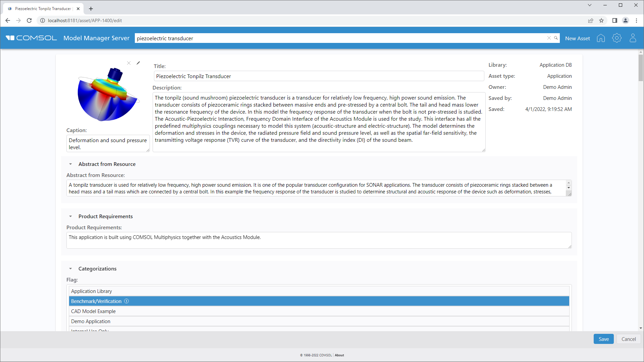Image resolution: width=644 pixels, height=362 pixels.
Task: Edit the thumbnail with pencil icon
Action: coord(138,63)
